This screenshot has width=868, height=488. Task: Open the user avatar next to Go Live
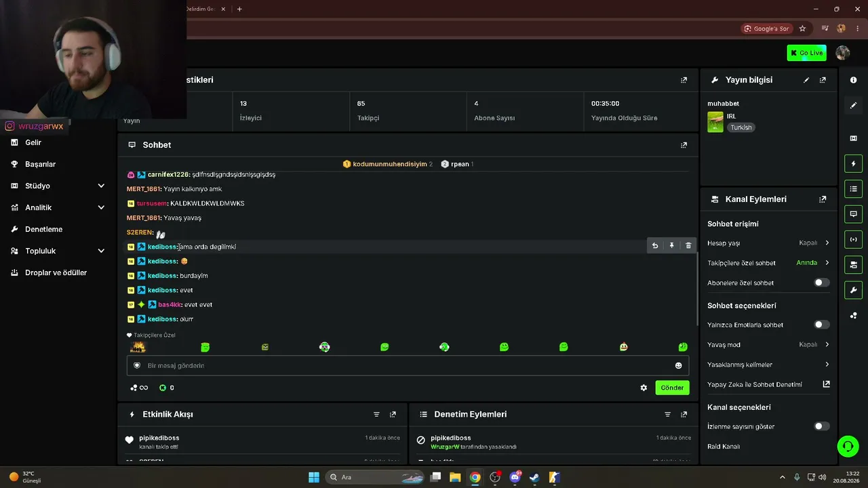(843, 53)
